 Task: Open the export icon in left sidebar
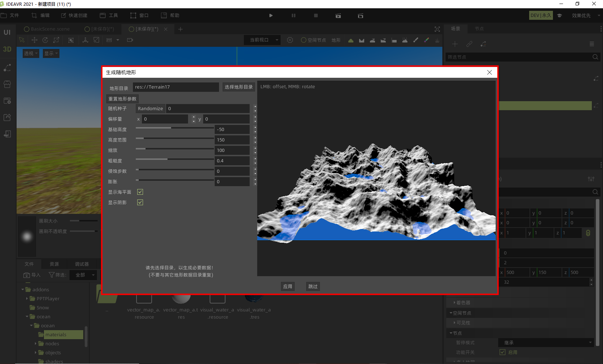tap(7, 117)
